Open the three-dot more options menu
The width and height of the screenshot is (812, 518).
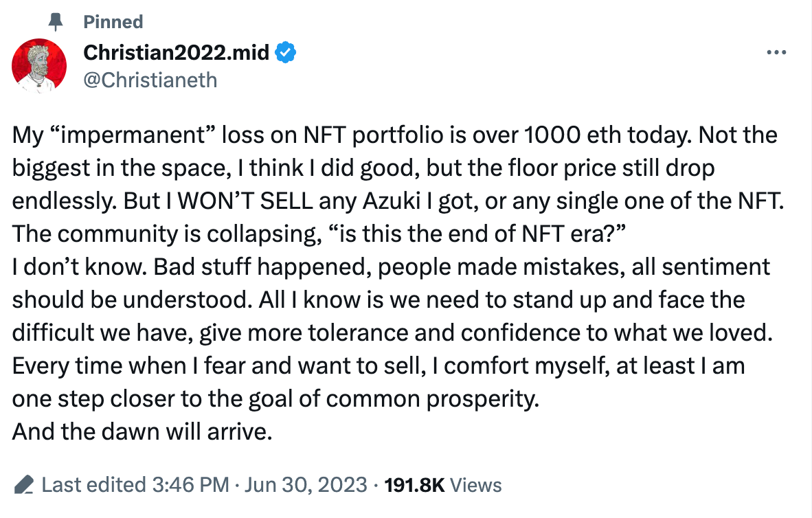[x=776, y=52]
